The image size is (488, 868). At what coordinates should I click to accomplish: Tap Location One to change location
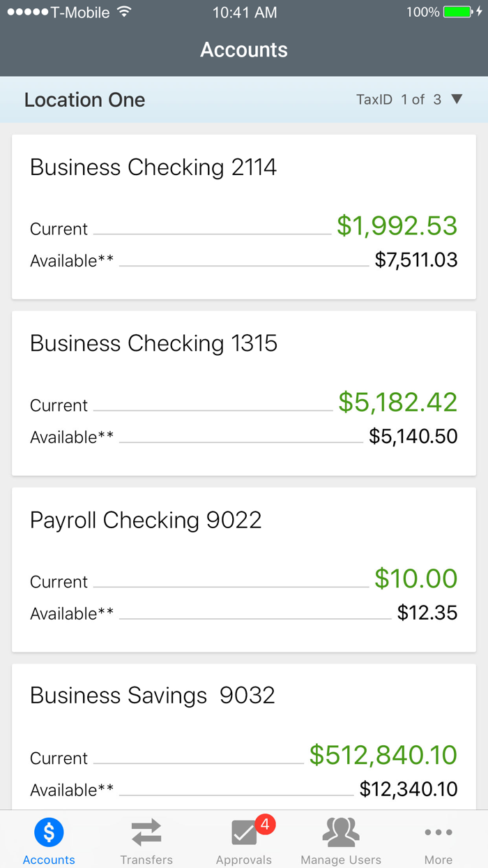tap(84, 99)
